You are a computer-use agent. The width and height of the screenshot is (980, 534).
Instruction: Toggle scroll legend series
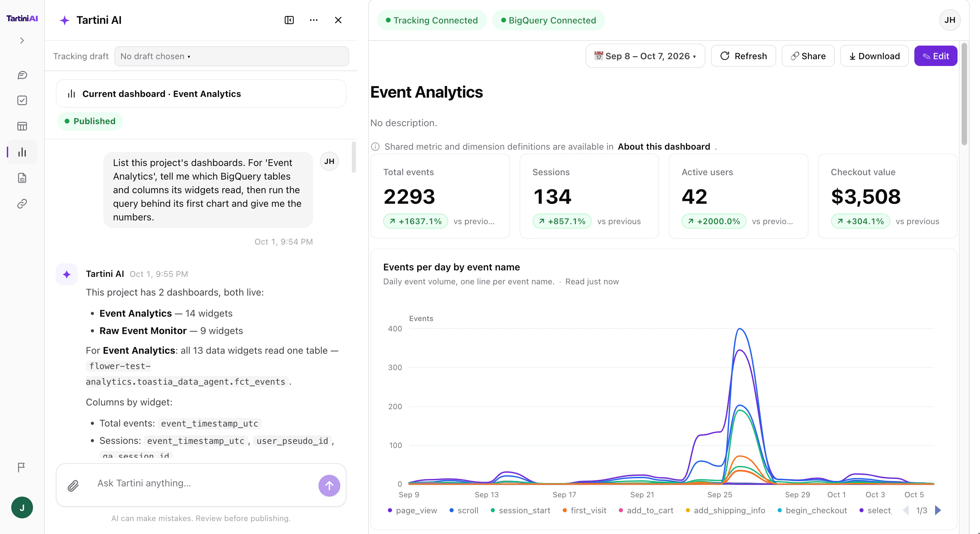pyautogui.click(x=464, y=511)
